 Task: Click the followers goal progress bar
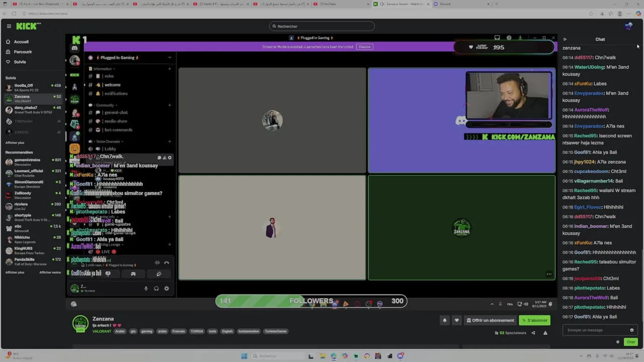pyautogui.click(x=311, y=301)
